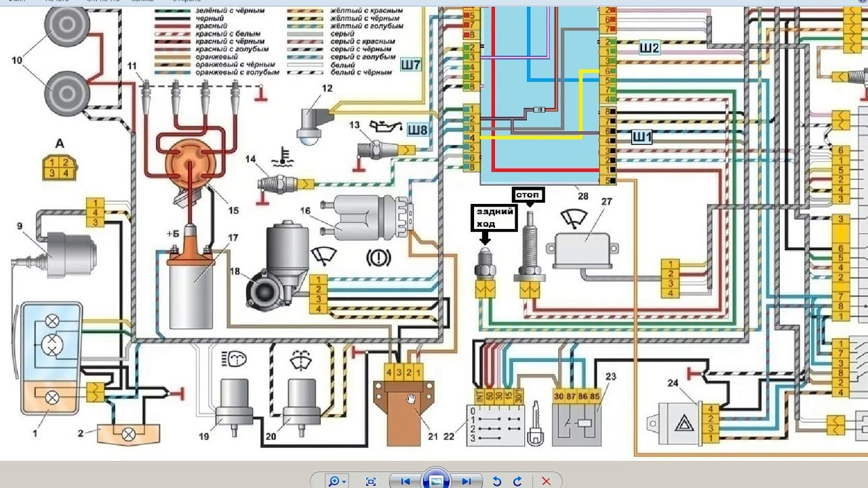Click the letter "A" connector label

(60, 143)
